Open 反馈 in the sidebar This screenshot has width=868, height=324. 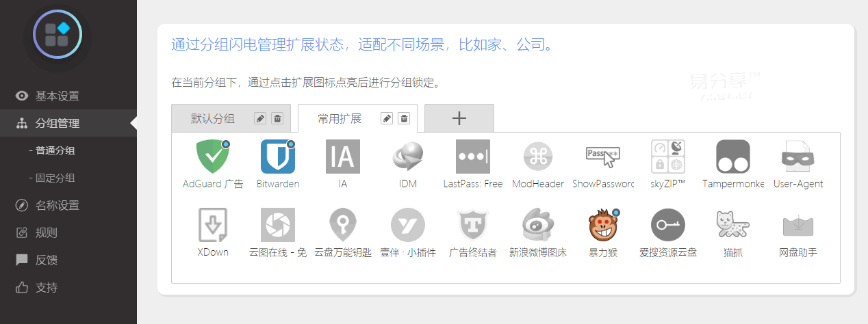pos(68,260)
